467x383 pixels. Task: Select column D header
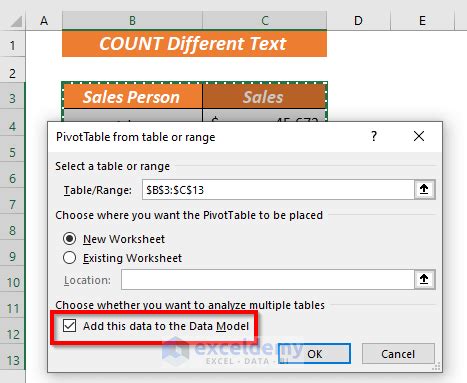coord(358,21)
